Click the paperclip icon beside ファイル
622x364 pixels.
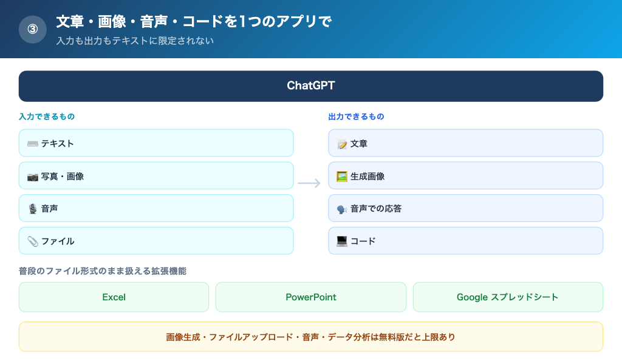tap(33, 241)
